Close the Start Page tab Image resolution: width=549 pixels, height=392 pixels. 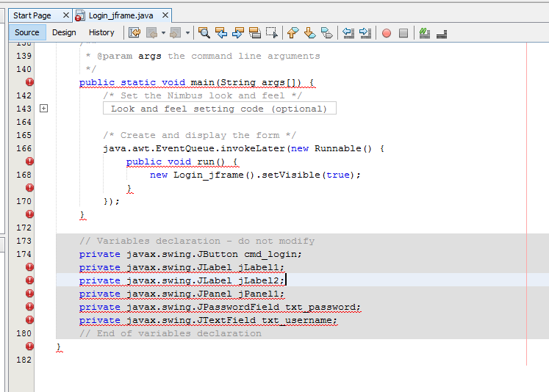point(66,15)
